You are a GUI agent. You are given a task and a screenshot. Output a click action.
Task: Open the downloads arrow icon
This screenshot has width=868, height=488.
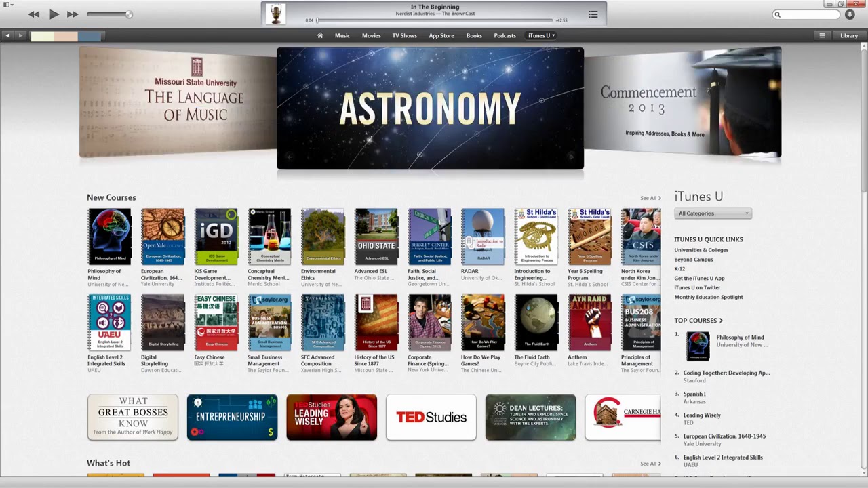(850, 14)
